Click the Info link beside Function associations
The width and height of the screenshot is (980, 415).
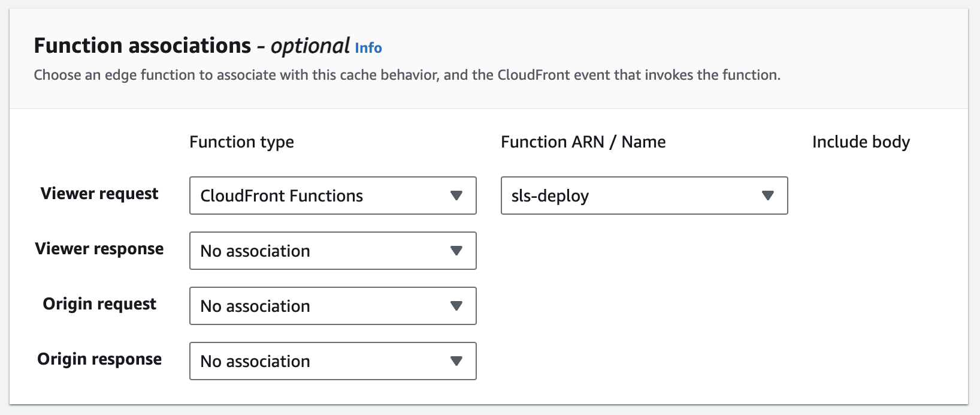click(368, 48)
